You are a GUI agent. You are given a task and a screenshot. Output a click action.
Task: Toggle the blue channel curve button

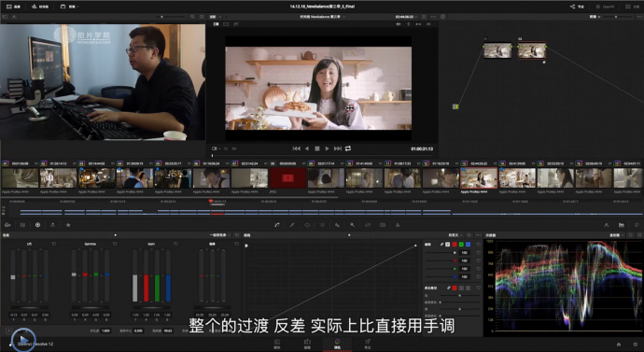coord(468,245)
